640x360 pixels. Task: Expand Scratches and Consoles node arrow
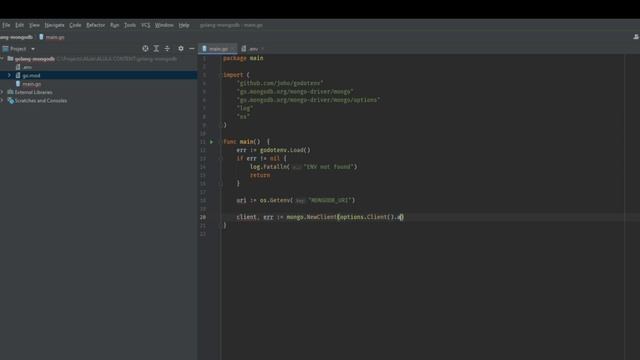2,100
